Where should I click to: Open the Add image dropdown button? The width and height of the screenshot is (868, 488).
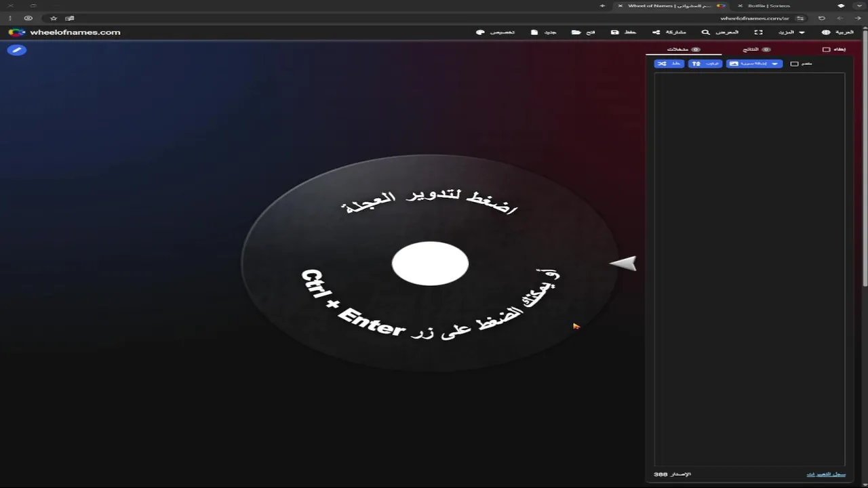[754, 64]
